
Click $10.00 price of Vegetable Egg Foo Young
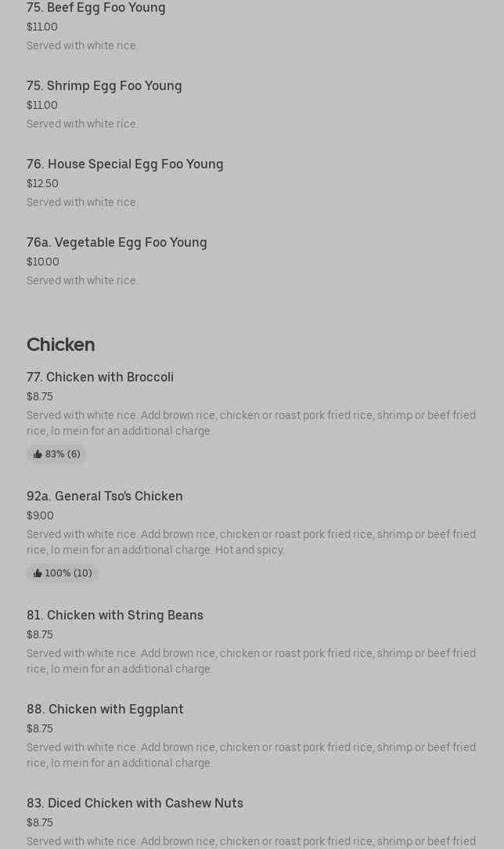43,262
